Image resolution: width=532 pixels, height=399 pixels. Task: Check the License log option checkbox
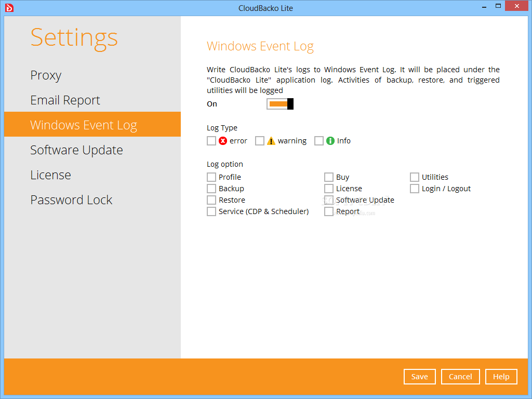pos(329,189)
